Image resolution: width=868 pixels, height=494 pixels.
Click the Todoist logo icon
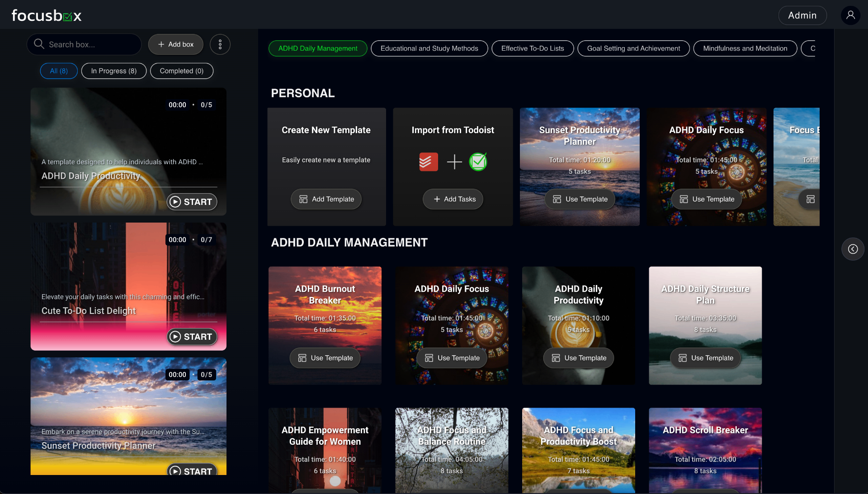pyautogui.click(x=429, y=161)
